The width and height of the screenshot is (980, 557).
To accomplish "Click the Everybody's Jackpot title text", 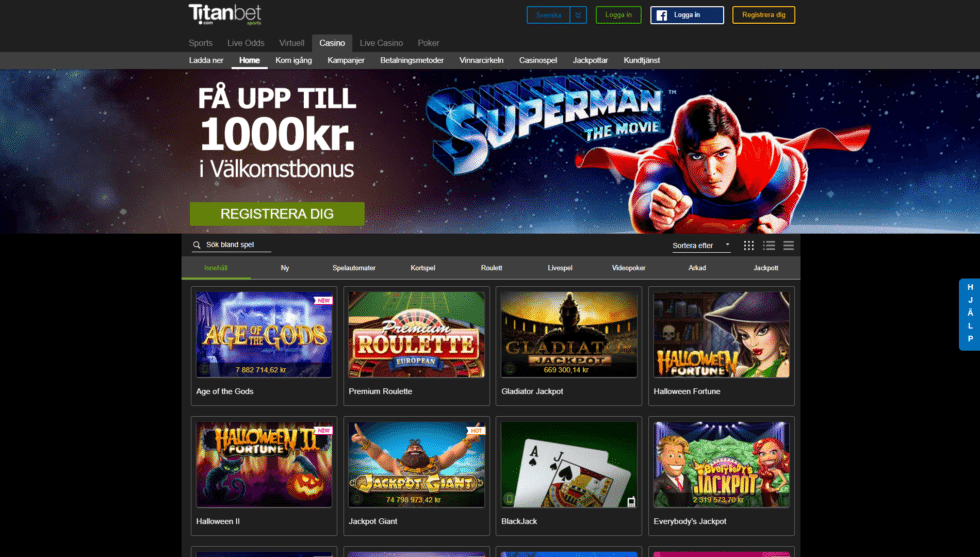I will tap(690, 521).
